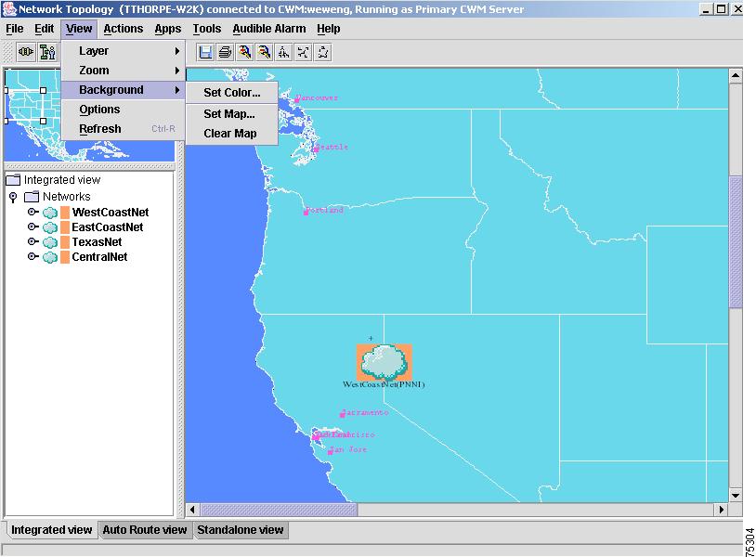Click the overview minimap thumbnail
Screen dimensions: 756x557
click(x=89, y=115)
